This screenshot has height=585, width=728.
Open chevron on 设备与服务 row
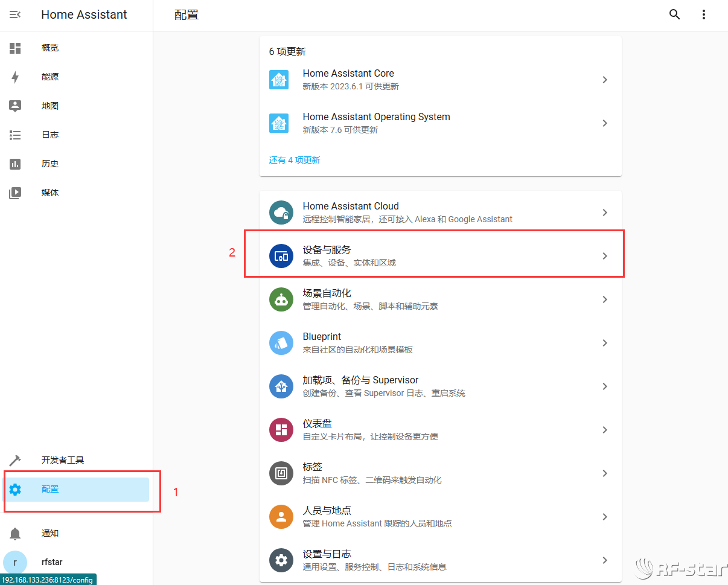click(605, 256)
